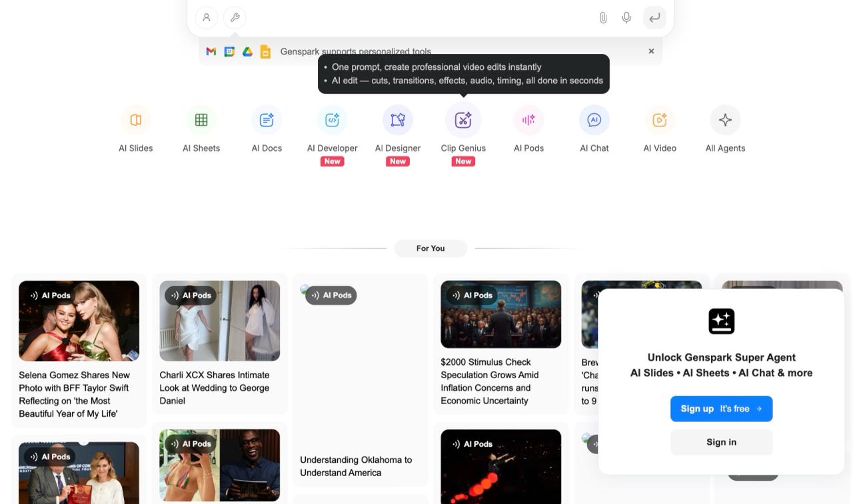This screenshot has height=504, width=853.
Task: Open the Selena Gomez article thumbnail
Action: pos(79,320)
